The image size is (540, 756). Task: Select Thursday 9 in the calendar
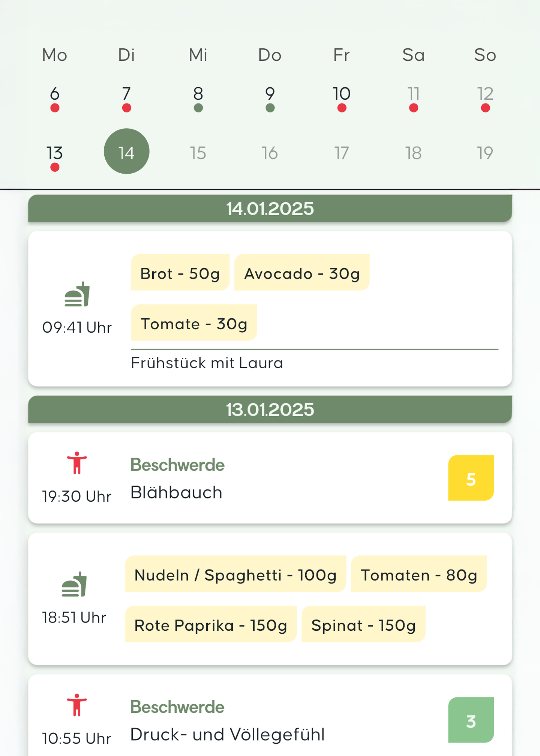pyautogui.click(x=270, y=94)
